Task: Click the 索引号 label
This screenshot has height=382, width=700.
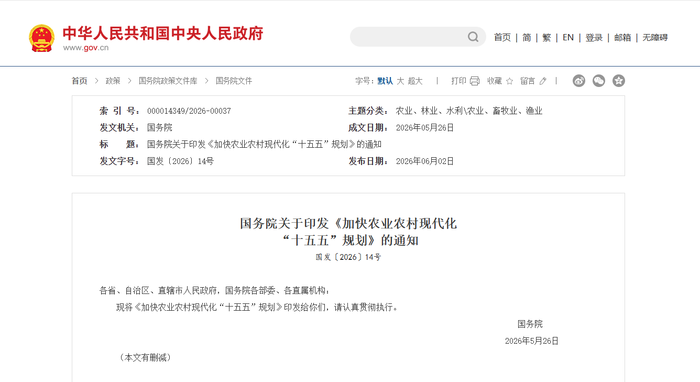Action: 119,111
